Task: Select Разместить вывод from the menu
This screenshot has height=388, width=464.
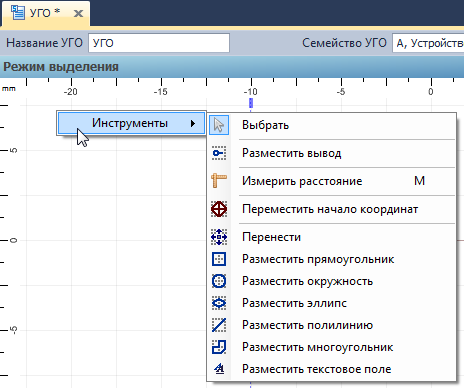Action: (331, 153)
